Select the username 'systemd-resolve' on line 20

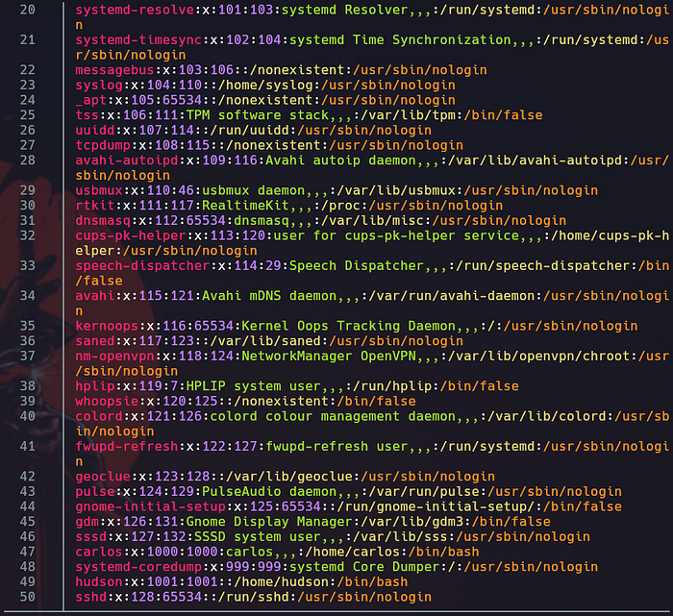point(135,10)
